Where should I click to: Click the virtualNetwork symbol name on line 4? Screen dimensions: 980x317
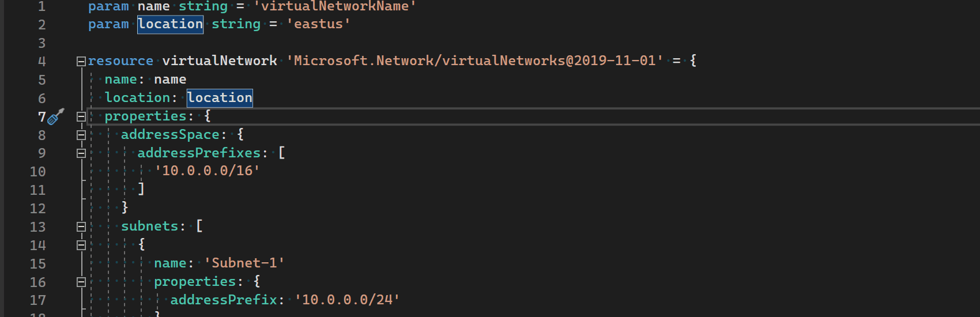[x=220, y=61]
